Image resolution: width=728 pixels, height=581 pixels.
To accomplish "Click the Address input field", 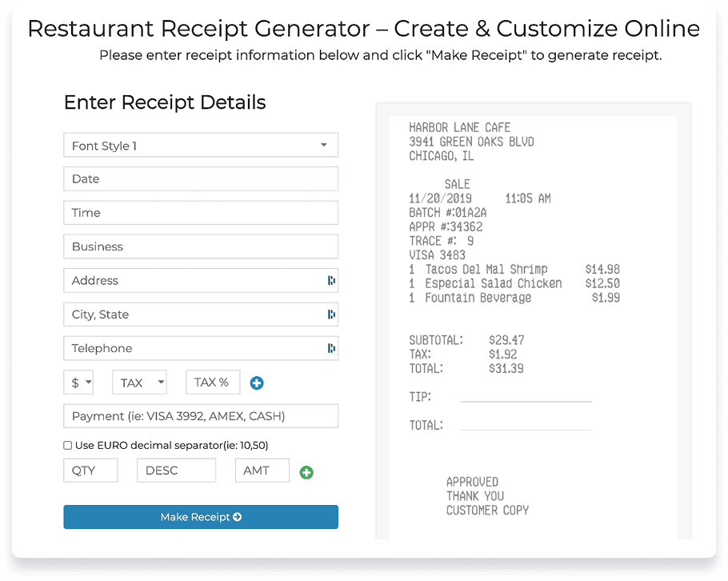I will [x=192, y=280].
